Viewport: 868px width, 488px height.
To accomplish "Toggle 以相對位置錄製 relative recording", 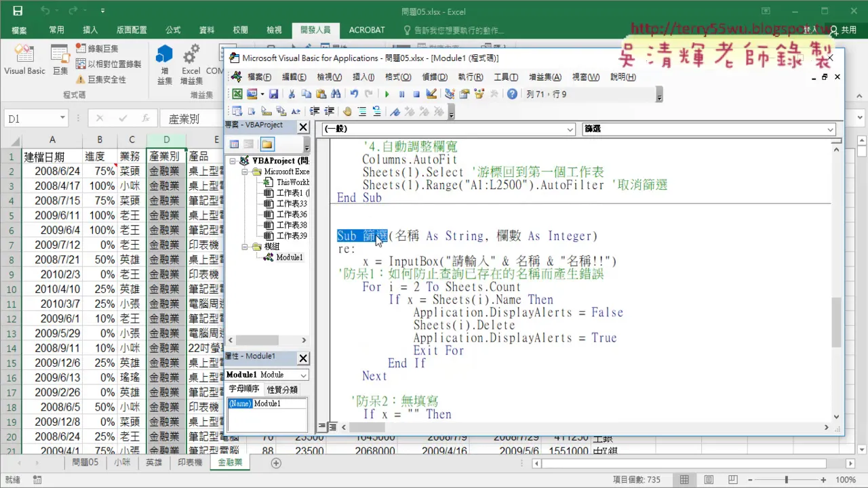I will (108, 64).
